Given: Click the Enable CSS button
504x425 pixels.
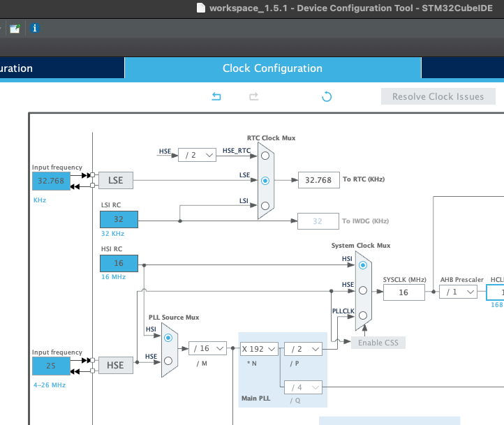Looking at the screenshot, I should pos(378,343).
